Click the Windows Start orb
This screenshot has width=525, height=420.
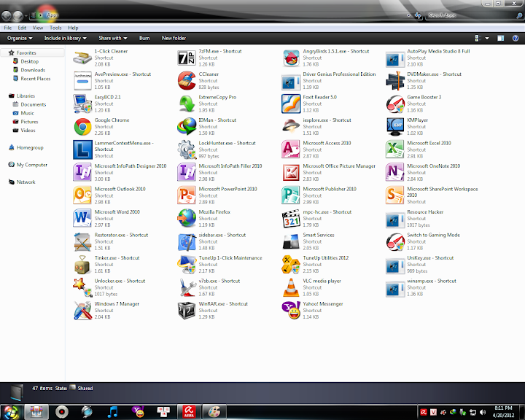coord(11,412)
